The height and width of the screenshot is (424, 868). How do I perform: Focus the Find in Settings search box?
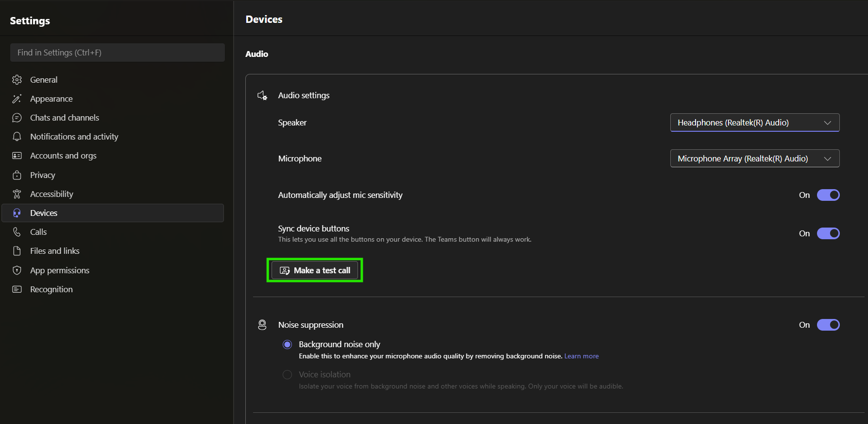pos(118,53)
